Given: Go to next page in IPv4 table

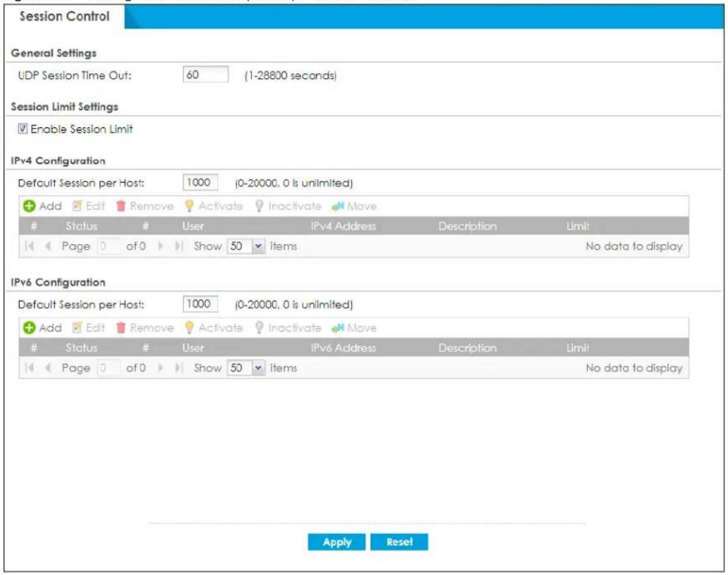Looking at the screenshot, I should [161, 246].
